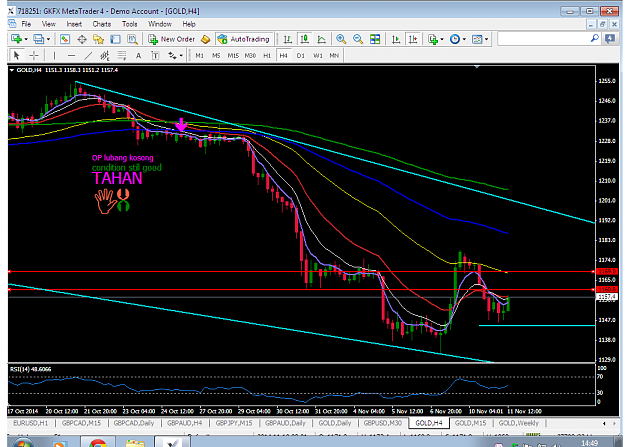The width and height of the screenshot is (625, 447).
Task: Open the chat notifications icon
Action: point(610,39)
